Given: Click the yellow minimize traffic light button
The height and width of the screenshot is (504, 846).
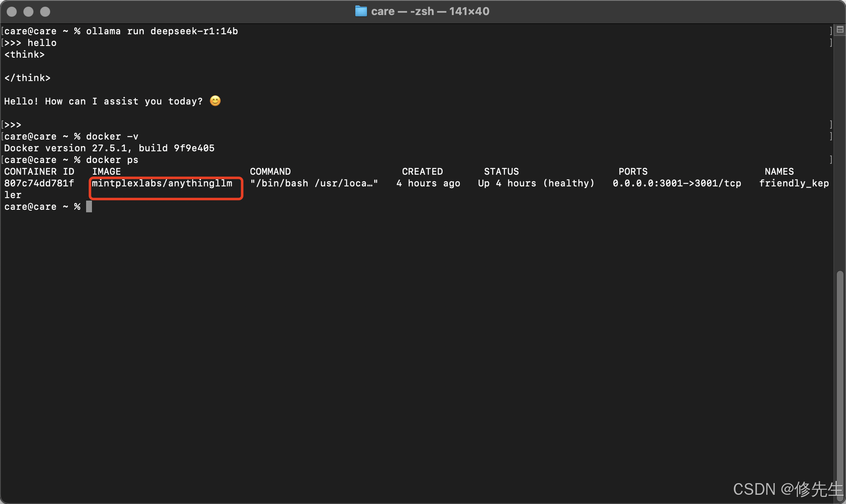Looking at the screenshot, I should (x=28, y=12).
